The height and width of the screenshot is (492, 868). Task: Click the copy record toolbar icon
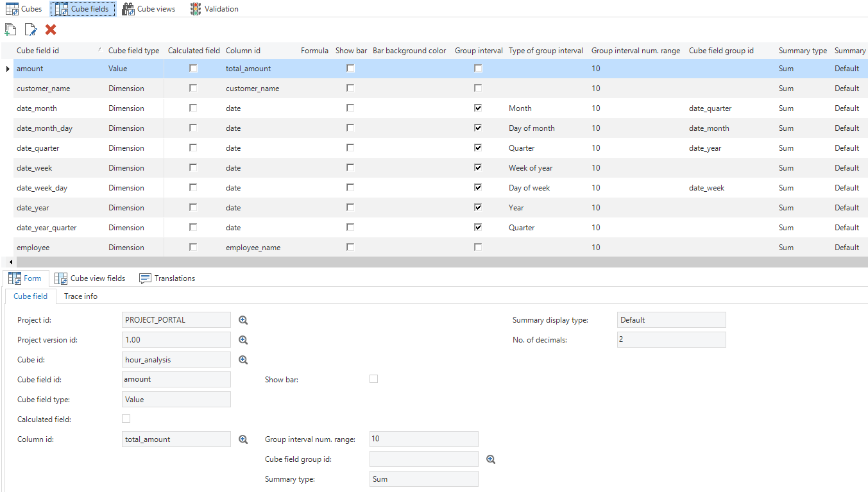10,30
